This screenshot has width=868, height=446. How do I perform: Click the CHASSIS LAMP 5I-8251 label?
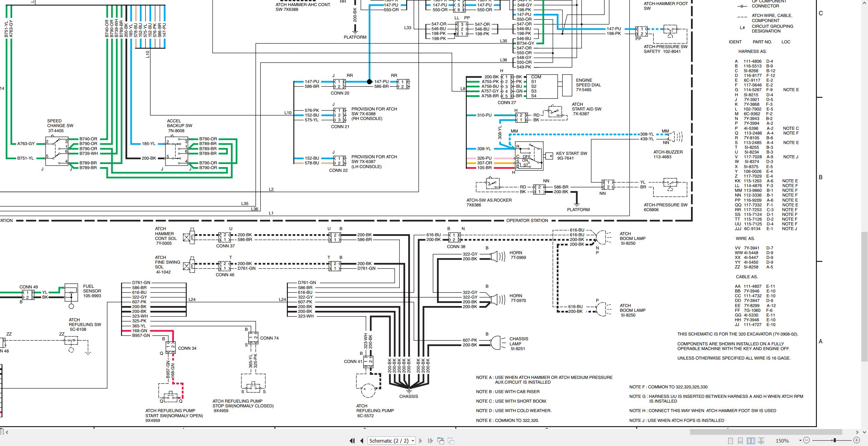519,344
